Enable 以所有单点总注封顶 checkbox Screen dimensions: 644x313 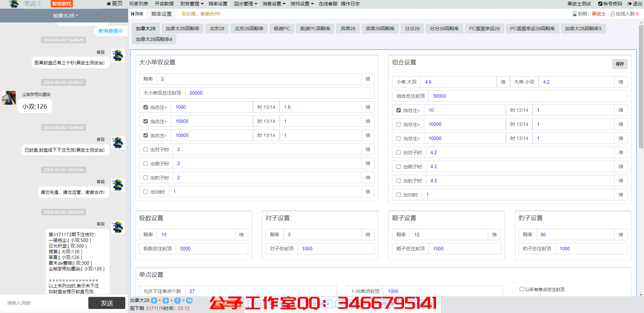[522, 289]
